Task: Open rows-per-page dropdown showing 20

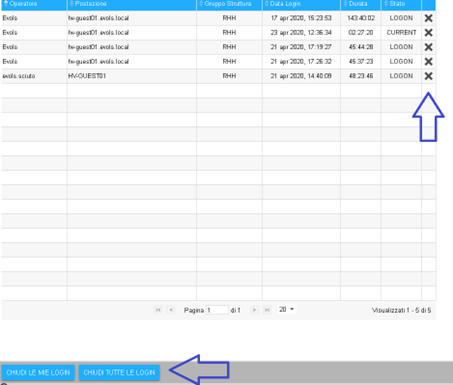Action: [x=286, y=309]
